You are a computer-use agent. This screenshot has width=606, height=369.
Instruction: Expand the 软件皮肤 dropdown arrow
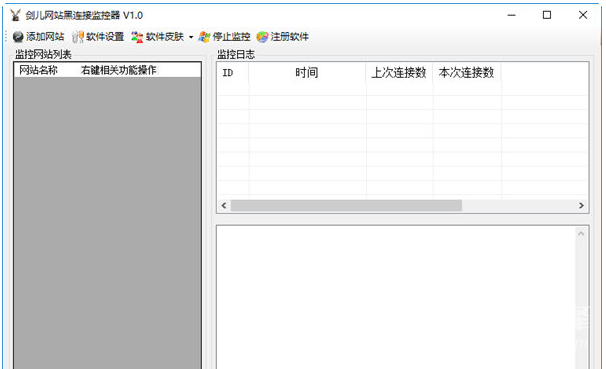(x=191, y=37)
